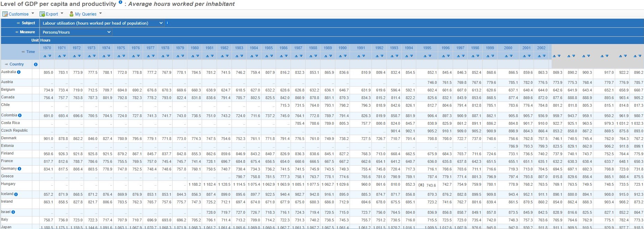This screenshot has height=229, width=644.
Task: Click info icon next to Subject dropdown
Action: point(167,23)
